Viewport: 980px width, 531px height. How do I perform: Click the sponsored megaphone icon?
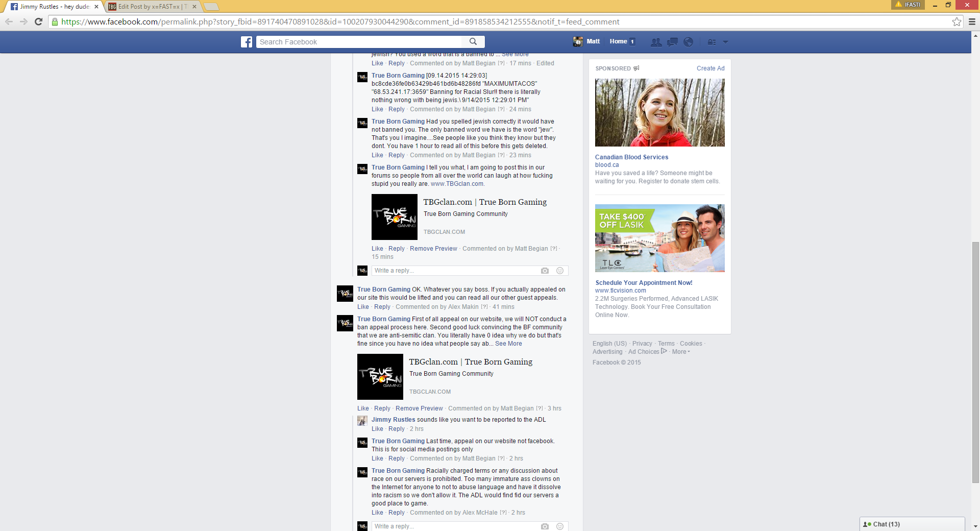(636, 68)
